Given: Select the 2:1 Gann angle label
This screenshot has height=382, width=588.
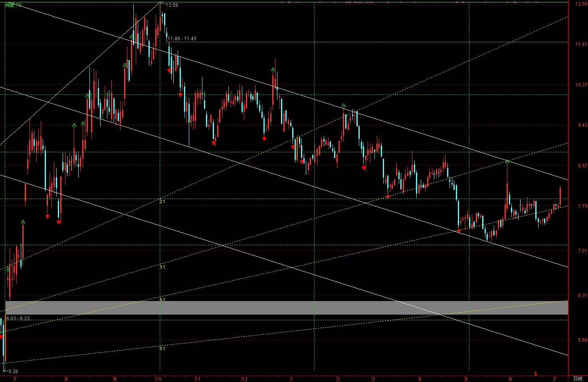Looking at the screenshot, I should click(x=162, y=202).
